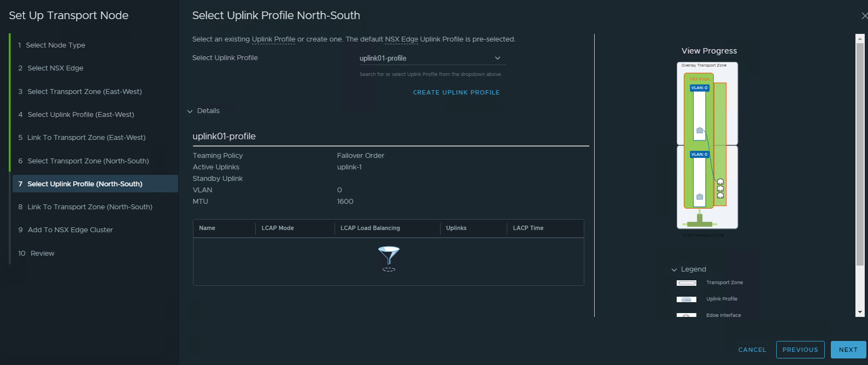Click the VLAN: 0 badge in Overlay Transport Zone
This screenshot has width=868, height=365.
[x=699, y=87]
